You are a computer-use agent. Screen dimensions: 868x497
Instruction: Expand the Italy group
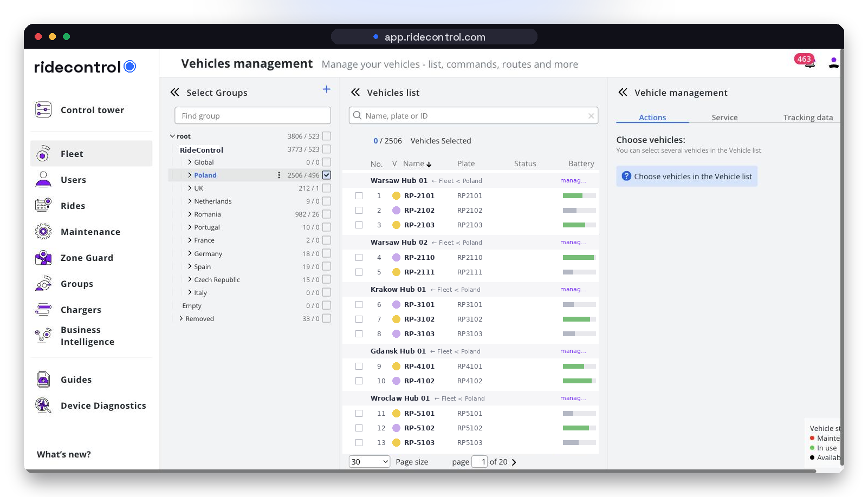[x=190, y=292]
